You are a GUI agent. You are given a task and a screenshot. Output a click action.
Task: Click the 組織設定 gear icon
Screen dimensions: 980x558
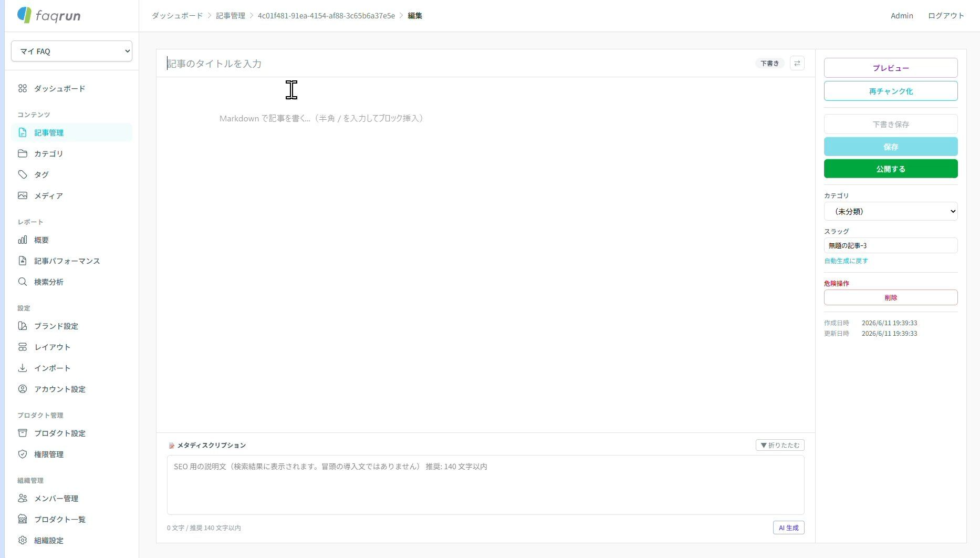(x=23, y=540)
